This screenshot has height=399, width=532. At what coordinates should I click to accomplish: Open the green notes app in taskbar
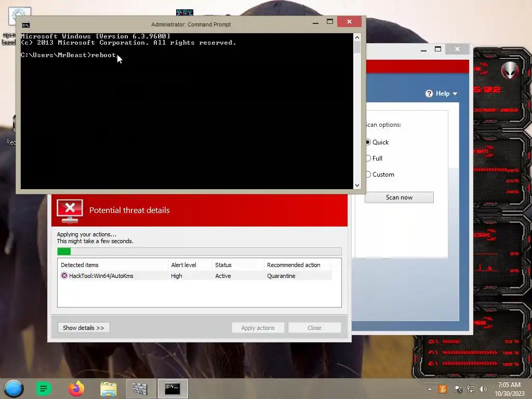click(44, 389)
